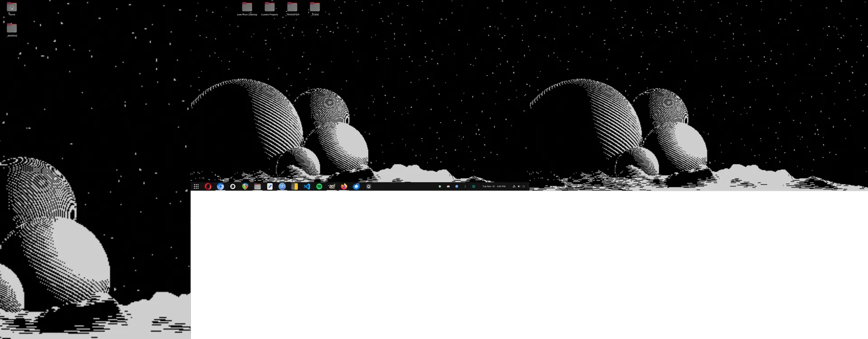Open the Current Projects folder
The width and height of the screenshot is (868, 339).
pyautogui.click(x=269, y=8)
